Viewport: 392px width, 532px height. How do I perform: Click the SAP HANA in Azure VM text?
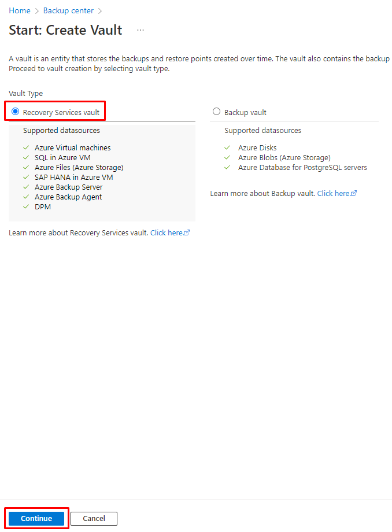click(x=73, y=177)
